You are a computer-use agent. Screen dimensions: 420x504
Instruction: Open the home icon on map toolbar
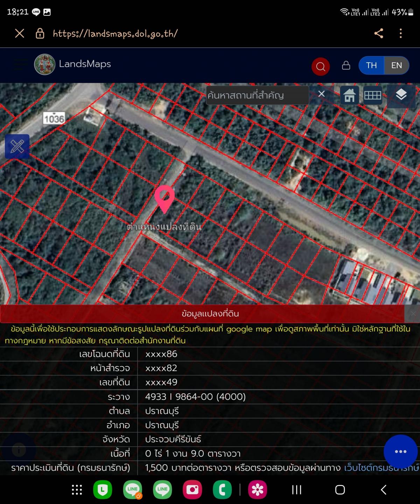click(x=349, y=95)
